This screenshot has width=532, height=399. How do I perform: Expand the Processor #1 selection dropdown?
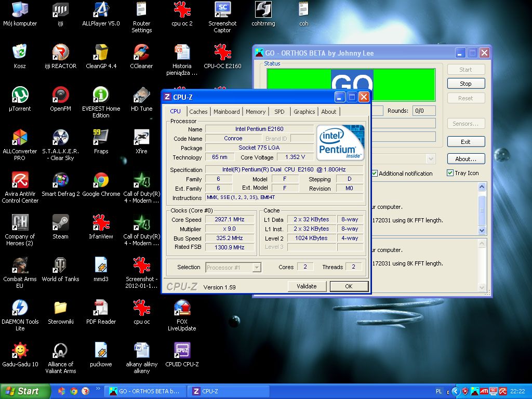[x=256, y=268]
